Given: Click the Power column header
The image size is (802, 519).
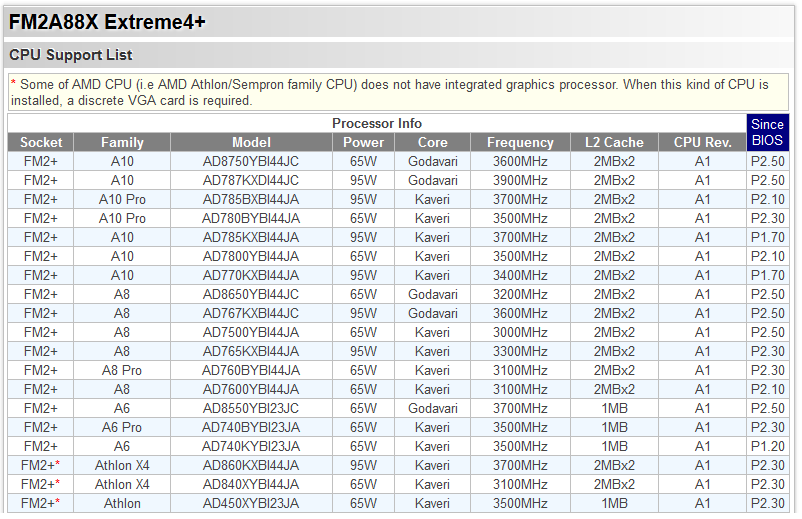Looking at the screenshot, I should coord(363,142).
